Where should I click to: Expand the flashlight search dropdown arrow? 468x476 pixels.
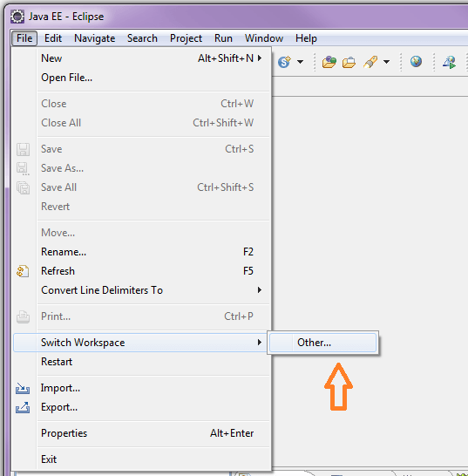[386, 62]
